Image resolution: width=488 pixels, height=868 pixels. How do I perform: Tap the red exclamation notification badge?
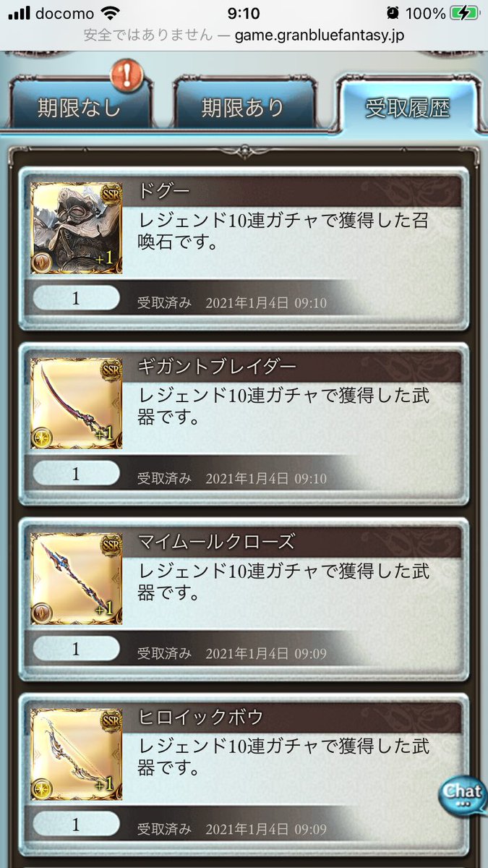coord(124,75)
